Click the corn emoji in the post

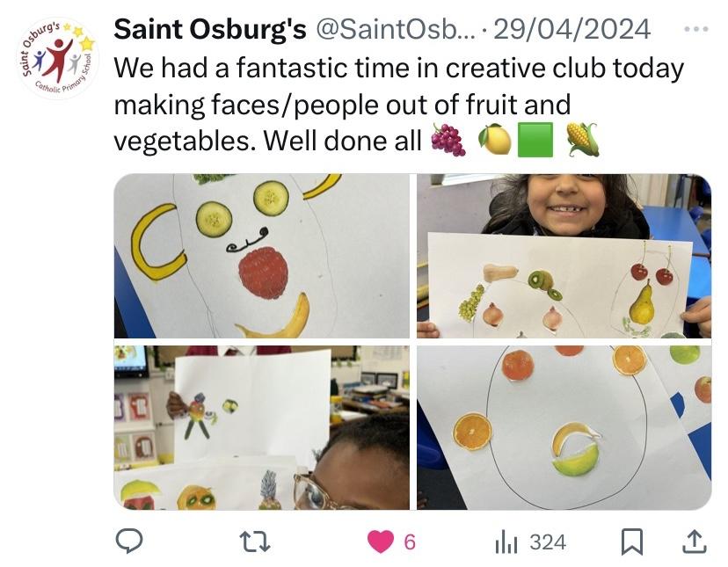[x=581, y=140]
